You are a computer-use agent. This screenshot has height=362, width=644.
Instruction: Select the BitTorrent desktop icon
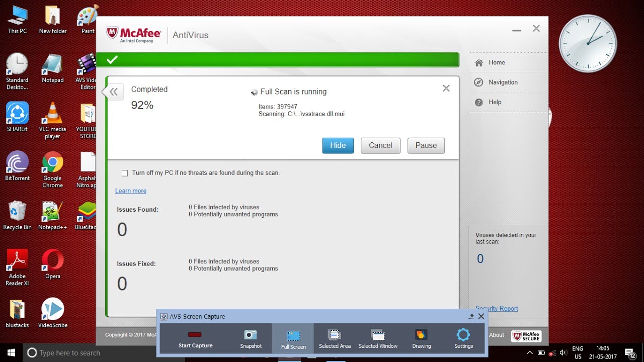tap(17, 166)
